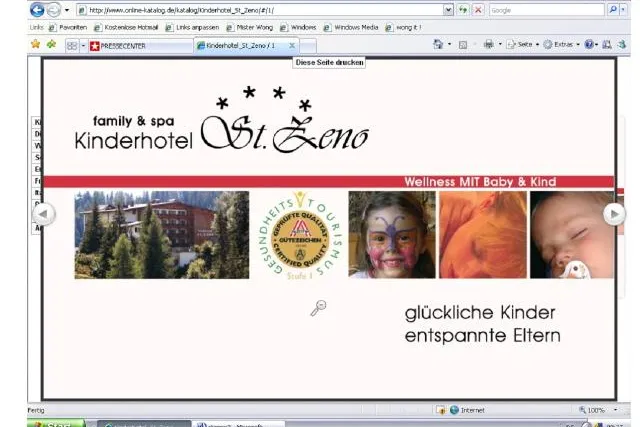Click the Home page icon
This screenshot has height=427, width=640.
pos(438,44)
